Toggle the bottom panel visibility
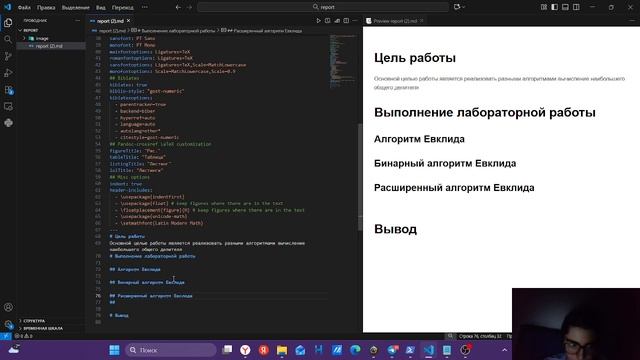640x360 pixels. 565,7
